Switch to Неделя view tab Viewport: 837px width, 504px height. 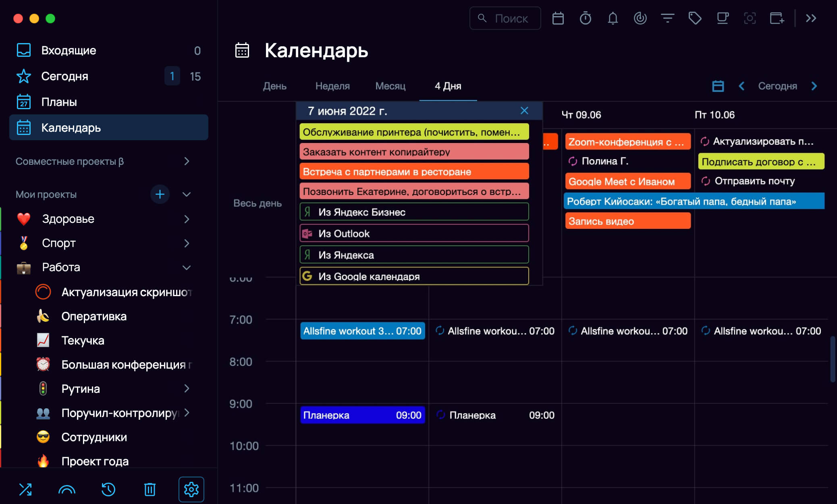[332, 86]
